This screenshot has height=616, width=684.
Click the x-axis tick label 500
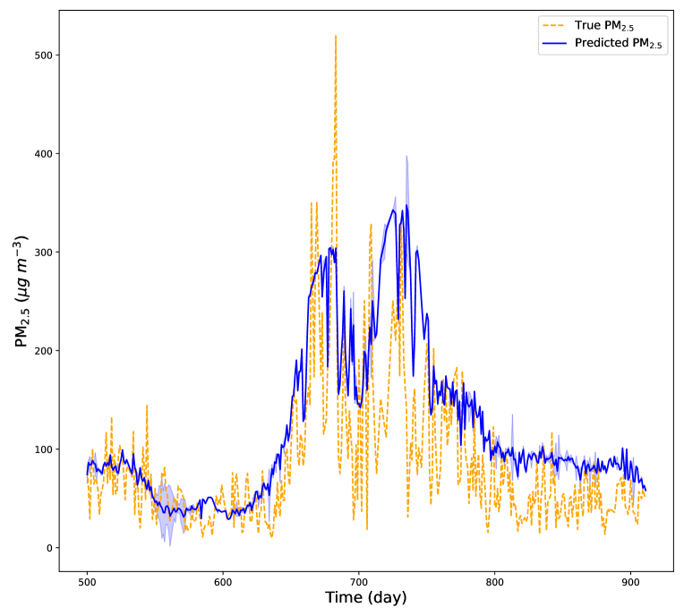(87, 582)
